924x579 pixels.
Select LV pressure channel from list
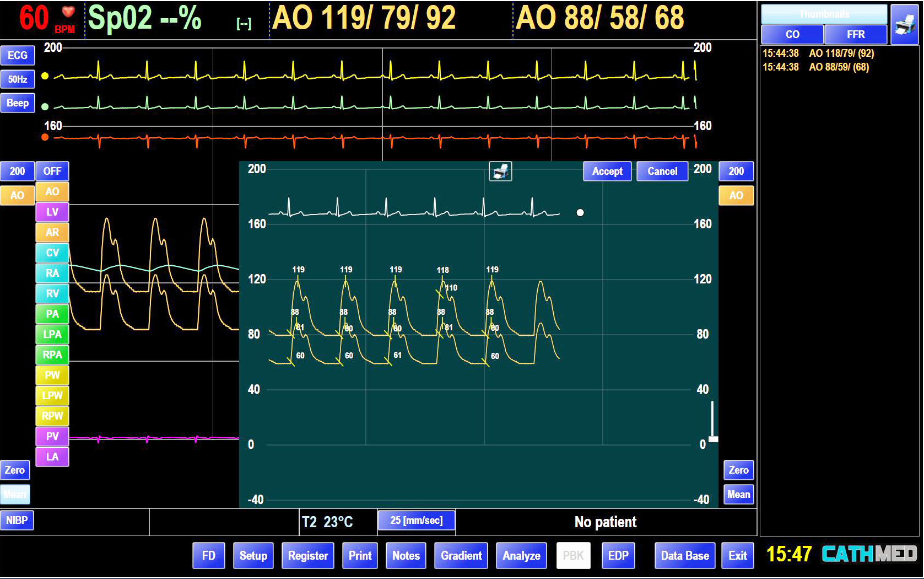(x=52, y=212)
